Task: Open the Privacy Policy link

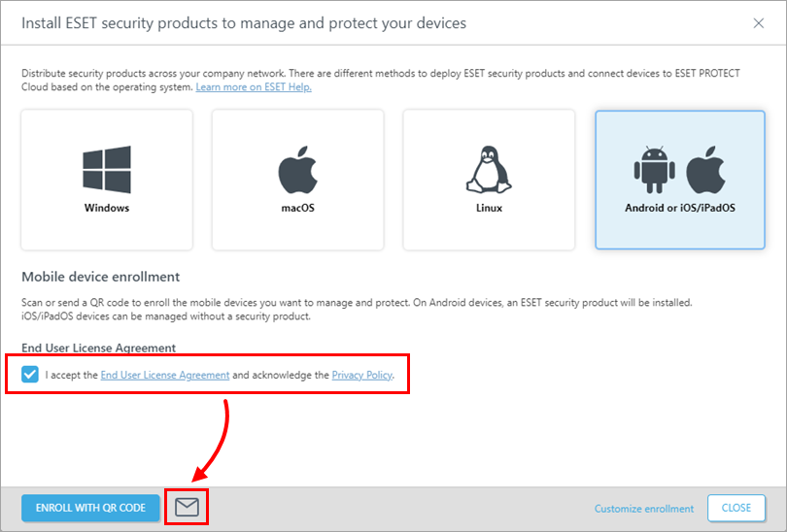Action: point(362,375)
